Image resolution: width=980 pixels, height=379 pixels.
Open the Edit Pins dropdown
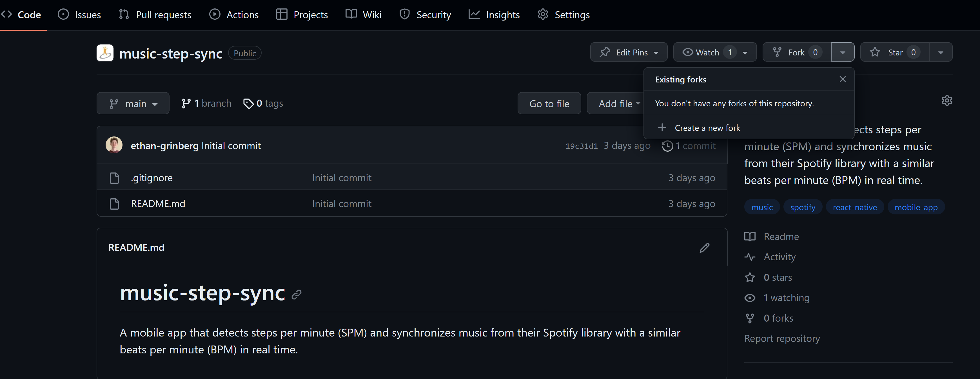629,52
